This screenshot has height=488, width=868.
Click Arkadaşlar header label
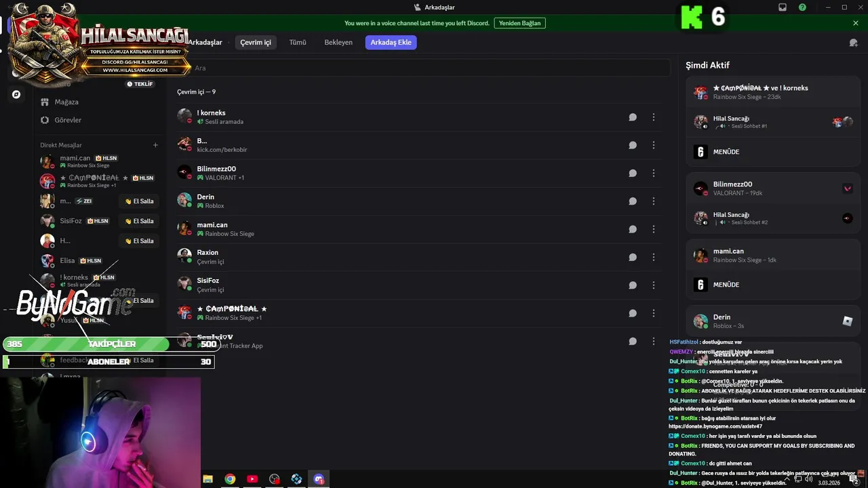click(x=205, y=42)
